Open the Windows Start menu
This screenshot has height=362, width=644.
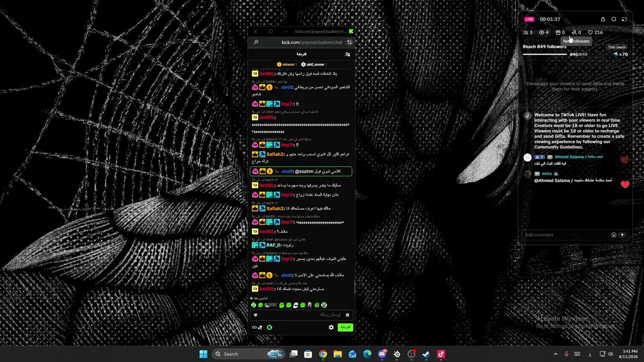pyautogui.click(x=203, y=354)
